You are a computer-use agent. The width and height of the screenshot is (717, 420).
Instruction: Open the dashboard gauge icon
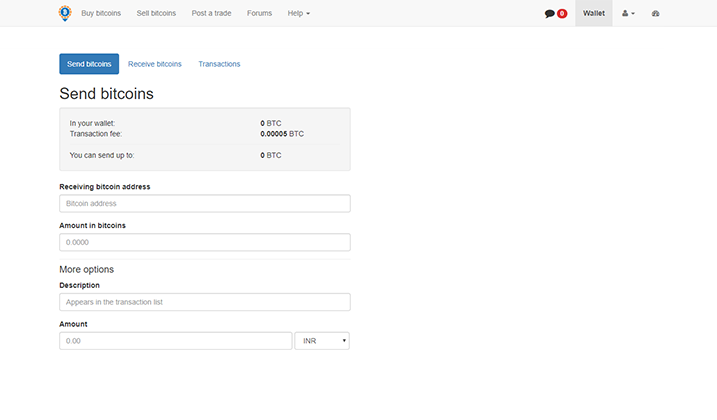(x=655, y=14)
